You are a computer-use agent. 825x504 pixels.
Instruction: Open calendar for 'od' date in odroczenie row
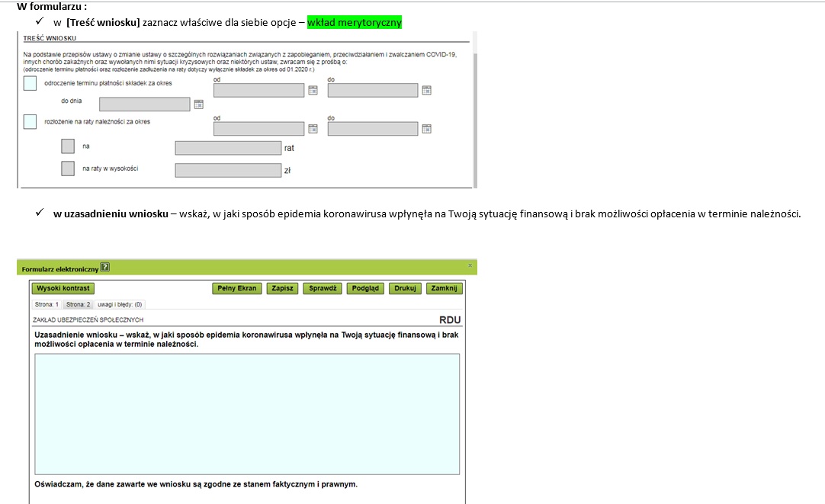pyautogui.click(x=313, y=91)
